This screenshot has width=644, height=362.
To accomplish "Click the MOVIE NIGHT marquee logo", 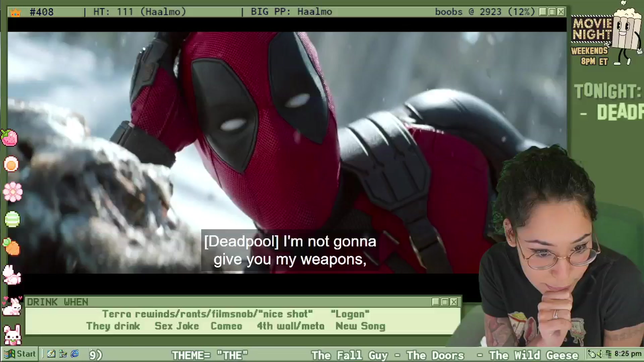I will point(592,29).
